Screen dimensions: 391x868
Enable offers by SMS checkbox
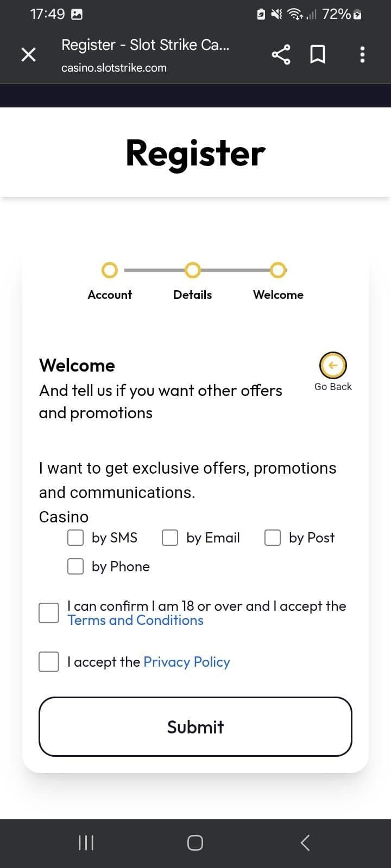(x=75, y=538)
